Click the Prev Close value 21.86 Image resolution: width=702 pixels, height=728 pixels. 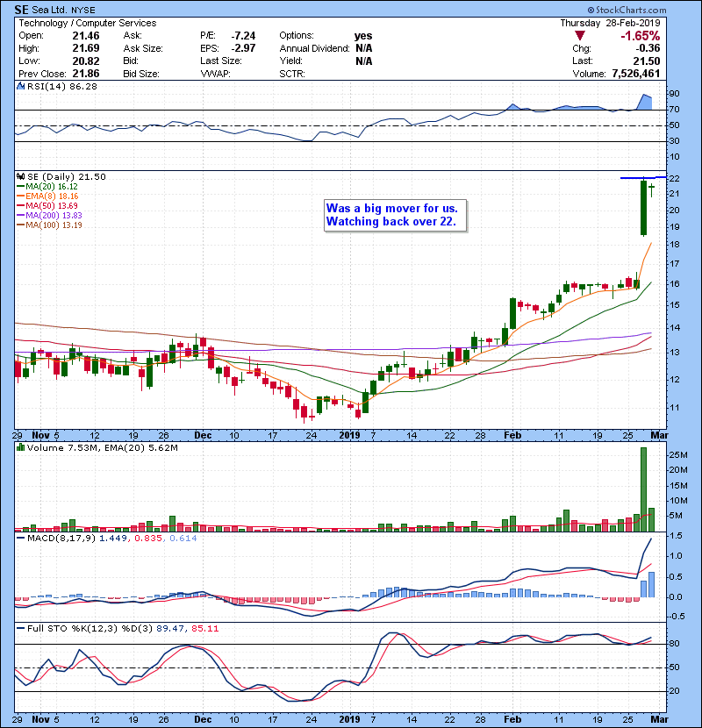tap(85, 74)
